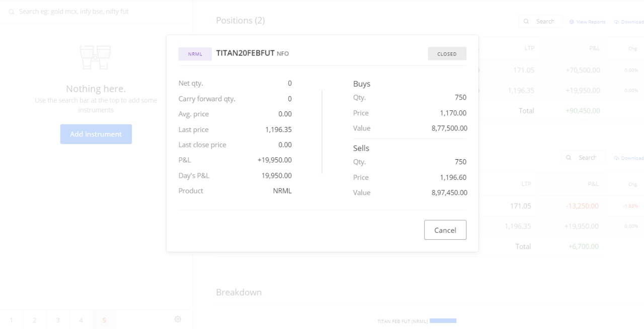Image resolution: width=644 pixels, height=329 pixels.
Task: Click the binoculars empty-watchlist icon
Action: pyautogui.click(x=96, y=57)
